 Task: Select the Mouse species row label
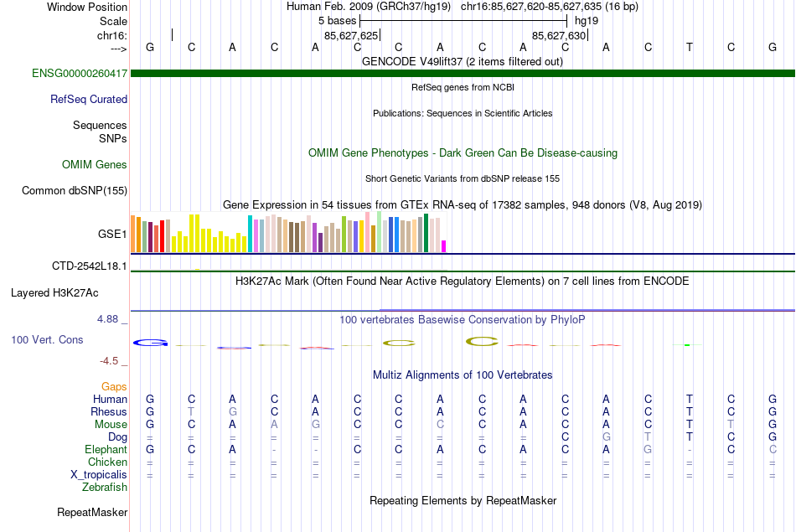111,425
